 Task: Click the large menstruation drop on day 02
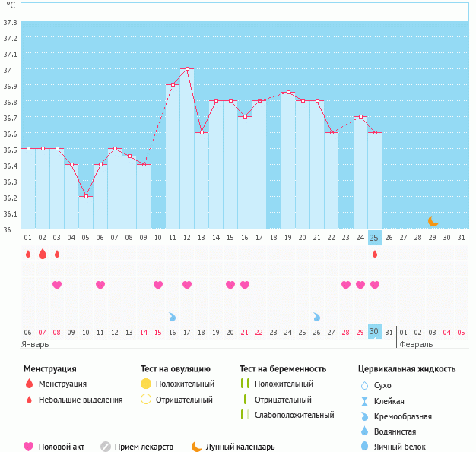43,254
